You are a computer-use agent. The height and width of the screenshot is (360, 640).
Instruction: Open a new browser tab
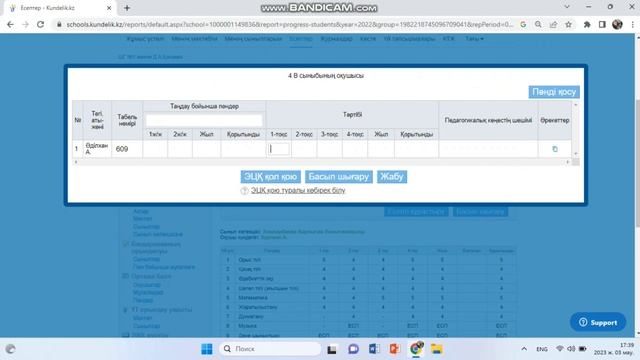[127, 8]
